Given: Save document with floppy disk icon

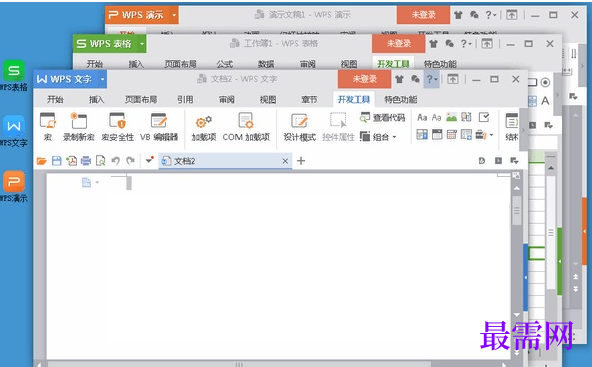Looking at the screenshot, I should point(57,161).
